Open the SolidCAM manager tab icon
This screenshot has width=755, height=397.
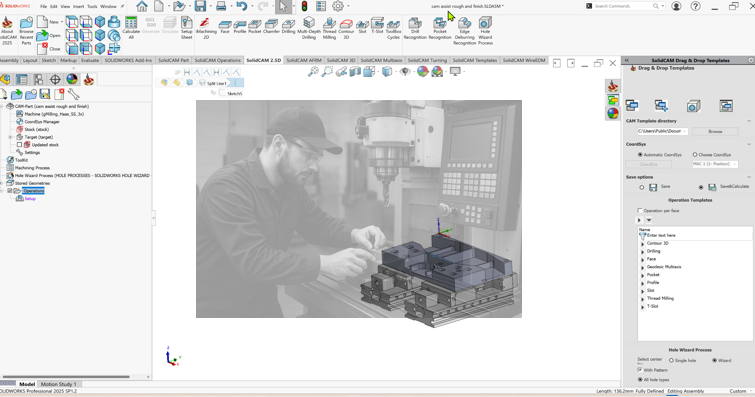point(89,79)
